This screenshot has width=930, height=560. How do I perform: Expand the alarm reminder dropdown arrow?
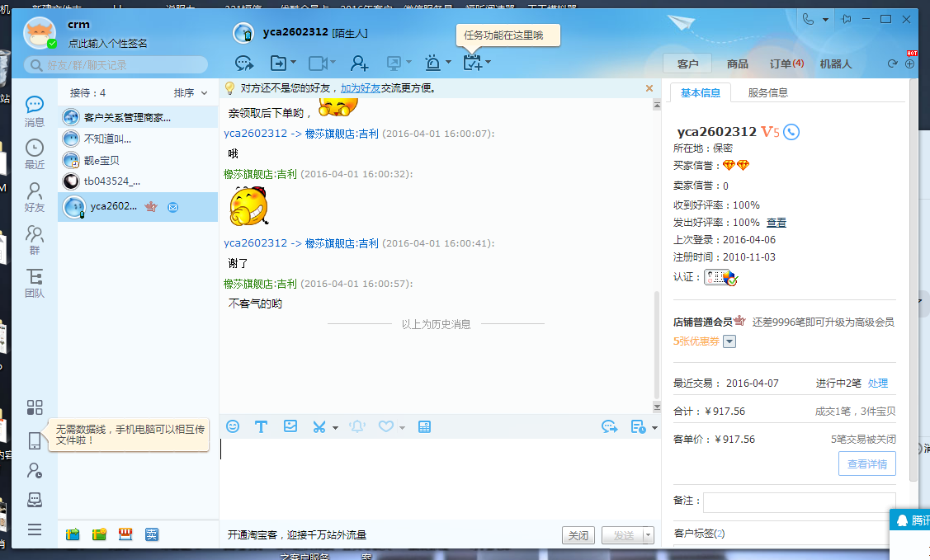click(448, 62)
